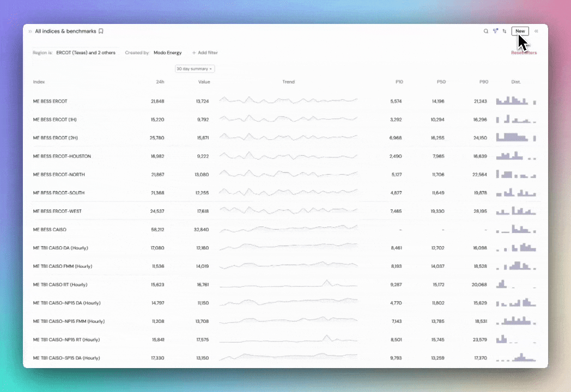Click the Reset filters link

(x=524, y=53)
